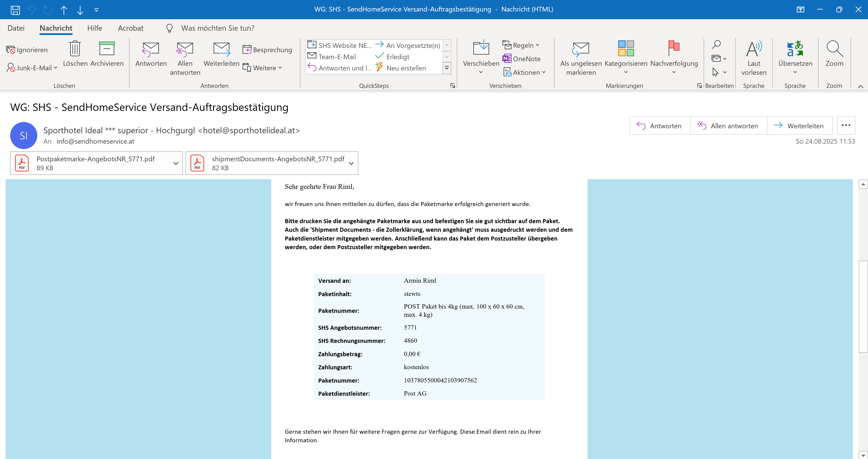Click the SHS Angebotsnummer value 5771

pos(410,327)
